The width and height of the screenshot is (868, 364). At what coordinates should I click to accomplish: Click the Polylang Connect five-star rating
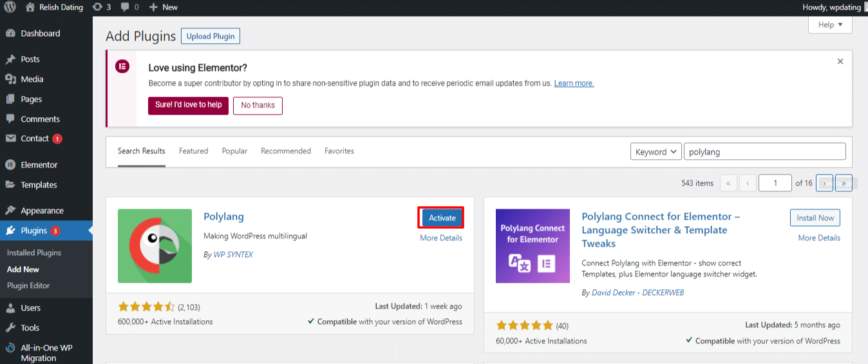[x=525, y=325]
